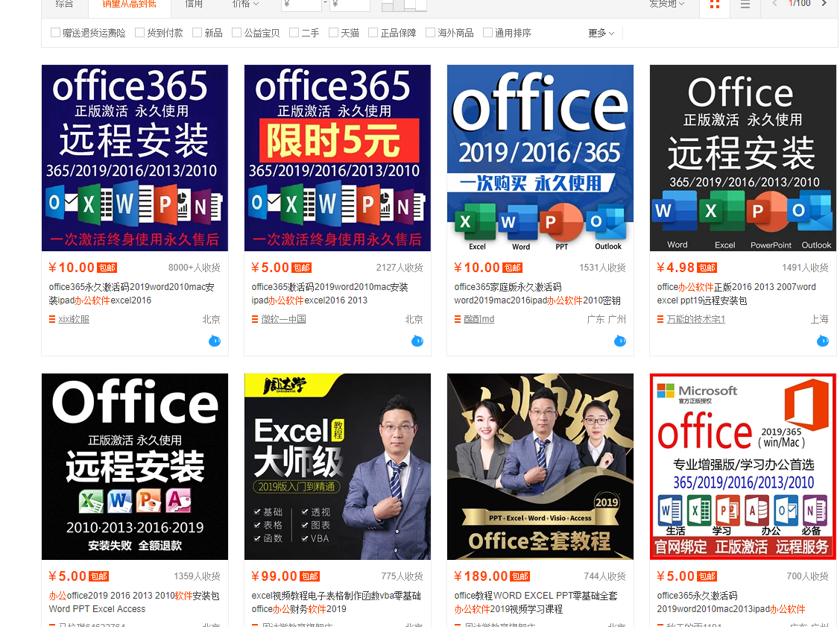Open the 发货地 location dropdown

667,4
